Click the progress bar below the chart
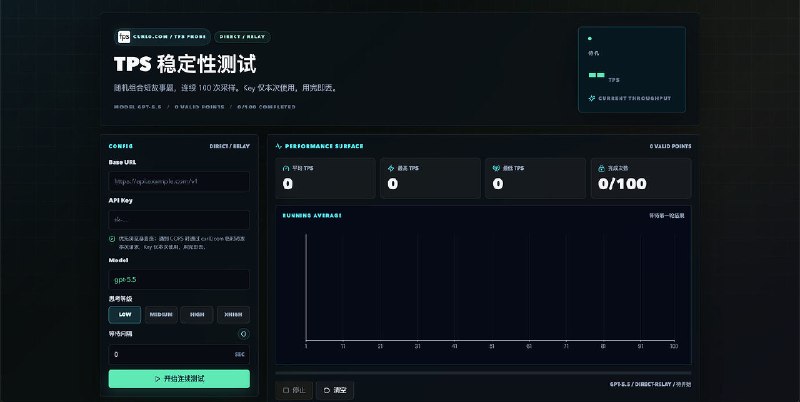The height and width of the screenshot is (402, 800). click(483, 373)
